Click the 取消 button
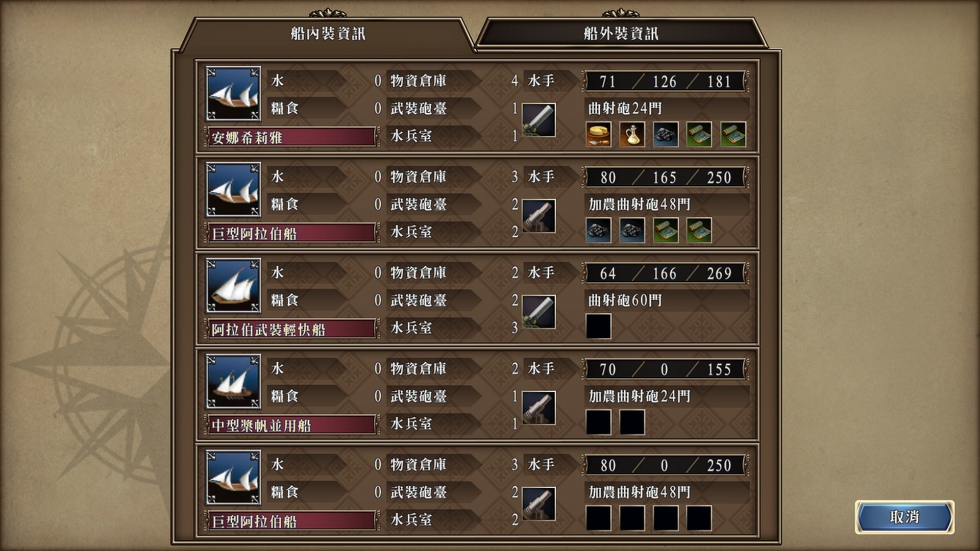The image size is (980, 551). [x=904, y=517]
